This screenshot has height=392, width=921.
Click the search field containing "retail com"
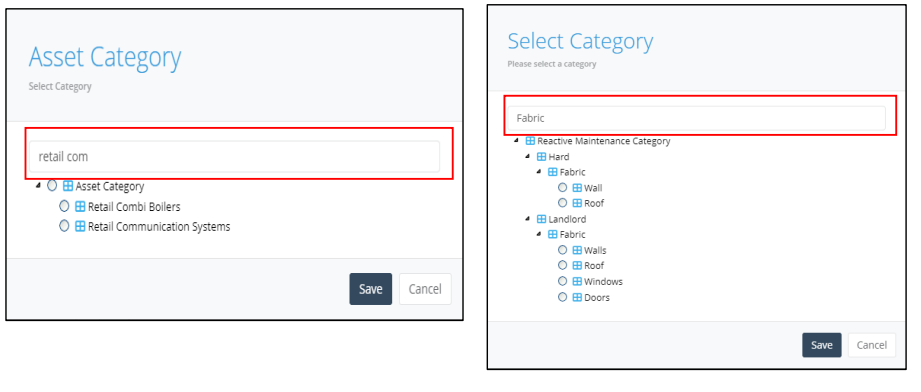[x=234, y=156]
